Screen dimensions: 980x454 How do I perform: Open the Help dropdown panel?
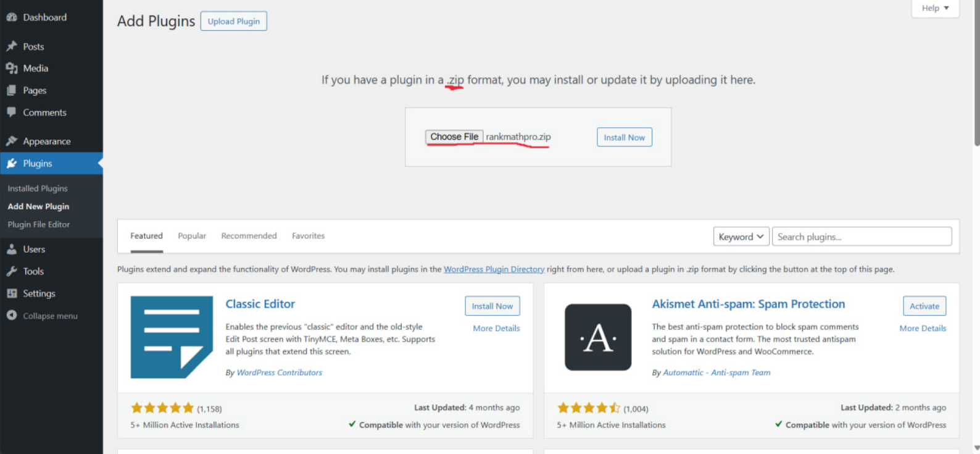click(x=935, y=8)
